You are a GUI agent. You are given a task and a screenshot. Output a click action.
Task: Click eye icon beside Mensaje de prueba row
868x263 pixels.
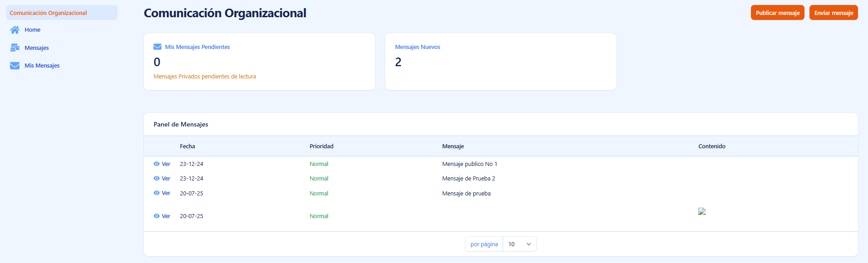tap(157, 193)
